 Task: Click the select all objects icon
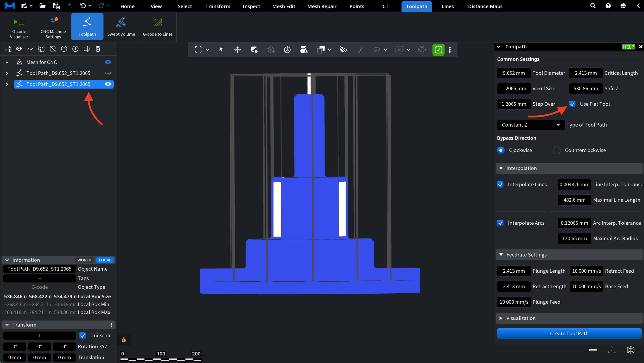coord(42,49)
